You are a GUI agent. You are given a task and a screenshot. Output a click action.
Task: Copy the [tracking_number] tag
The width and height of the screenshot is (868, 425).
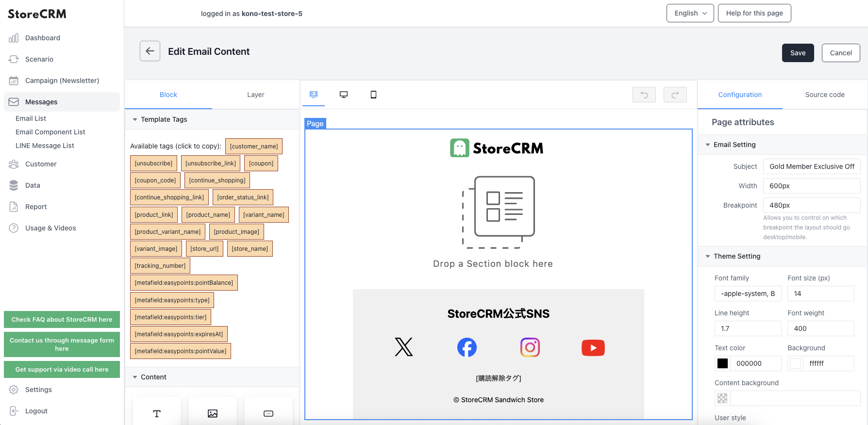[160, 266]
